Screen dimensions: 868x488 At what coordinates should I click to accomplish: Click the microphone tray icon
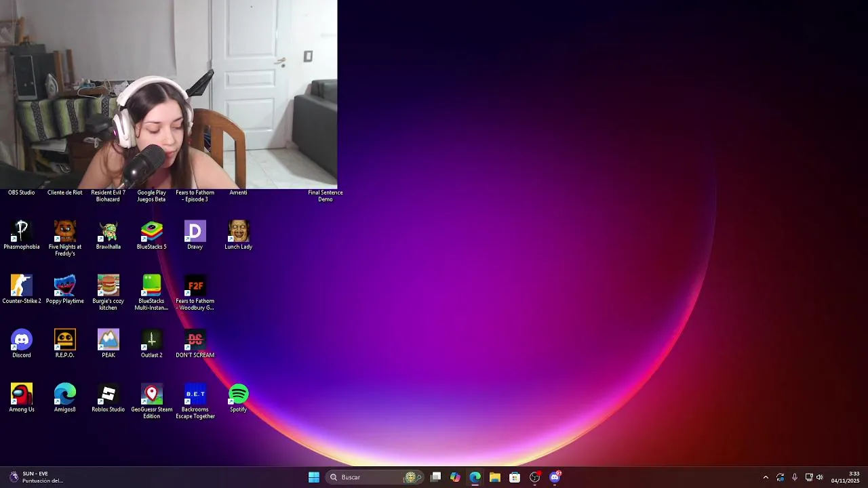795,477
